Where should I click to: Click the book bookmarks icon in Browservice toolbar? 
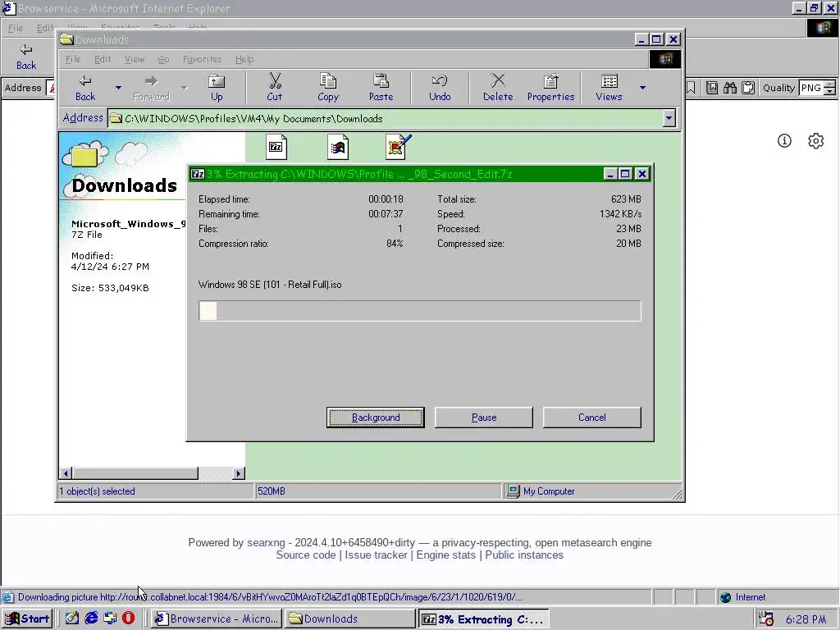coord(711,88)
